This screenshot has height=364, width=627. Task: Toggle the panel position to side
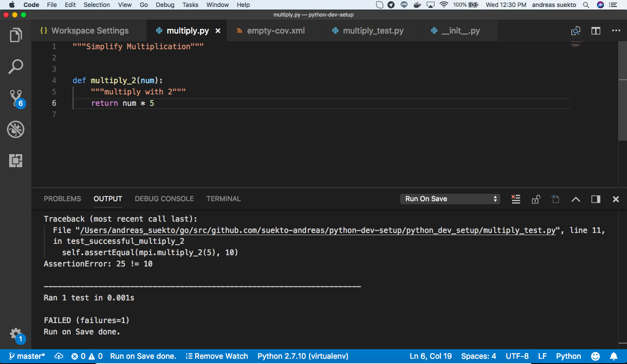click(x=596, y=199)
